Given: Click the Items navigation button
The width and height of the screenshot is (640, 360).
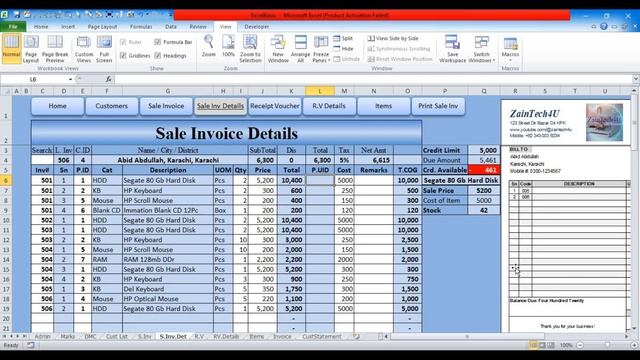Looking at the screenshot, I should coord(383,106).
